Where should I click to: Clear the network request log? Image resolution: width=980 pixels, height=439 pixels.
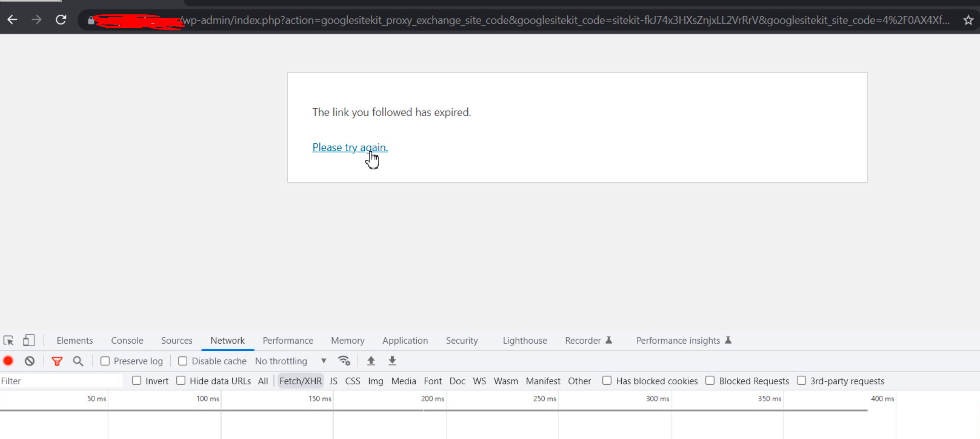tap(30, 361)
